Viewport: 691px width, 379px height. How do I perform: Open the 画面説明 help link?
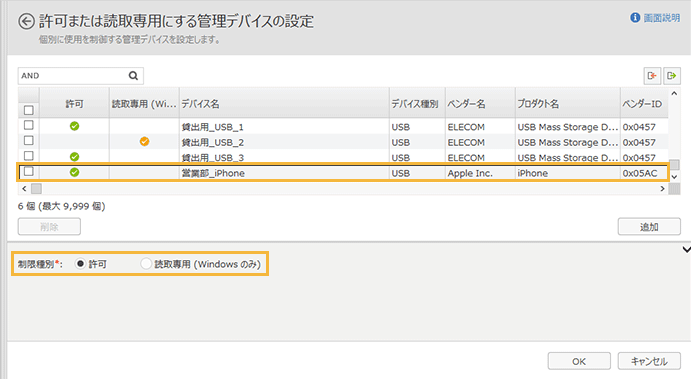tap(661, 18)
